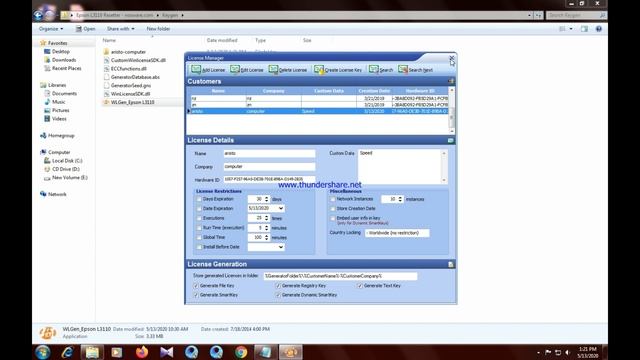Toggle the Explorer preview pane icon

pos(584,29)
